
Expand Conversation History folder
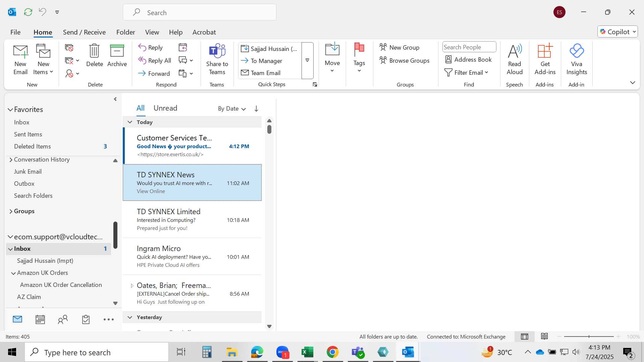(11, 160)
